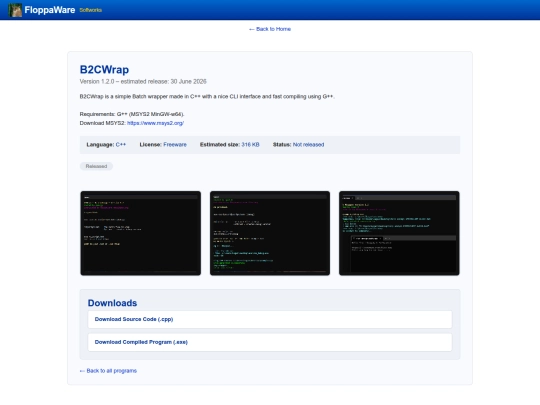Viewport: 540px width, 405px height.
Task: Go back to all programs
Action: click(108, 371)
